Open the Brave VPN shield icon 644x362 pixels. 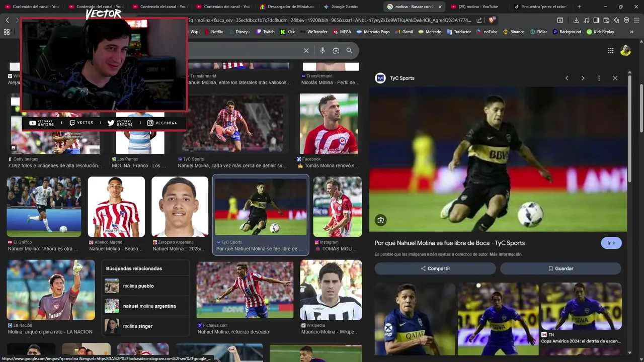tap(626, 20)
